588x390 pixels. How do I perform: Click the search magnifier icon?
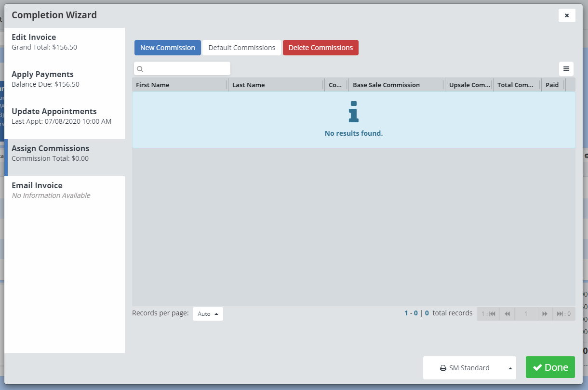(x=140, y=69)
